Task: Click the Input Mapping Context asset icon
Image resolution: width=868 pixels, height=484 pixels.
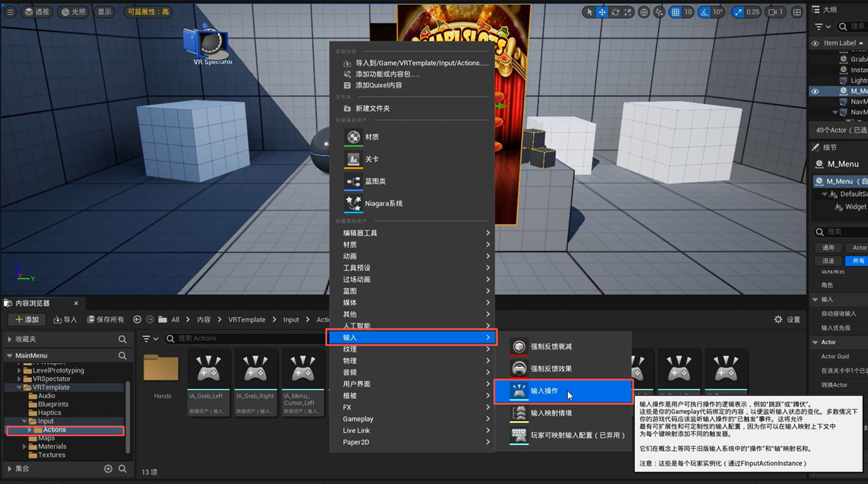Action: pyautogui.click(x=519, y=413)
